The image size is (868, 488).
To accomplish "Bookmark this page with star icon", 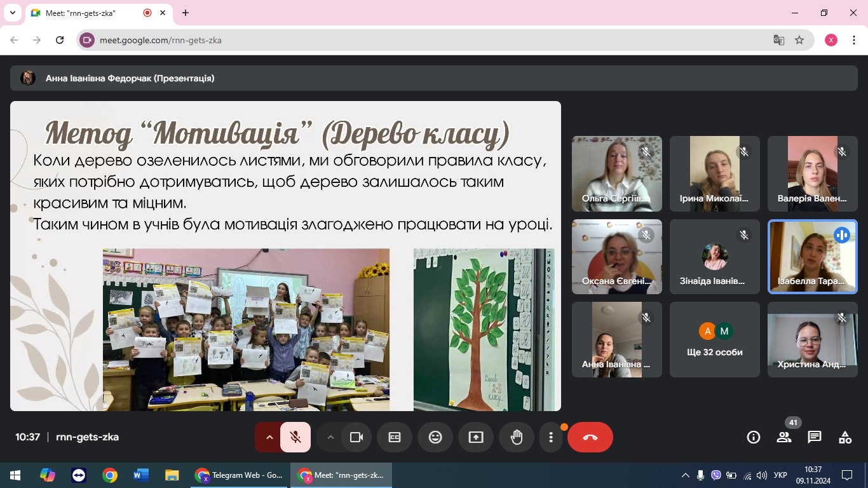I will click(x=799, y=40).
